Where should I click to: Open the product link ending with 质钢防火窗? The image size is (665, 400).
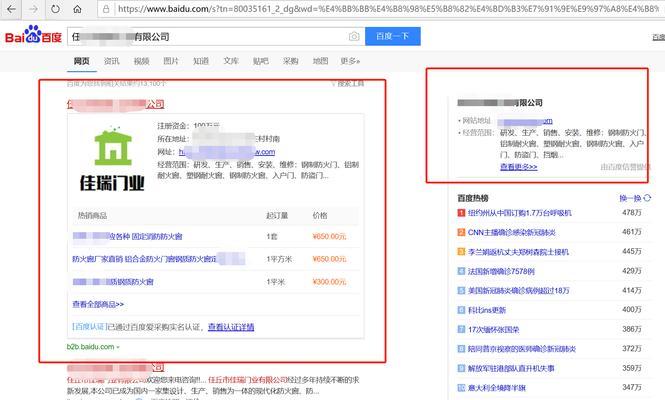tap(113, 282)
